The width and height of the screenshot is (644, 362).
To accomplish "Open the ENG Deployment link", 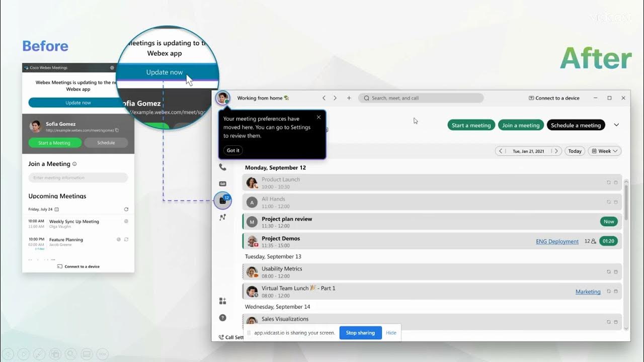I will pos(557,241).
